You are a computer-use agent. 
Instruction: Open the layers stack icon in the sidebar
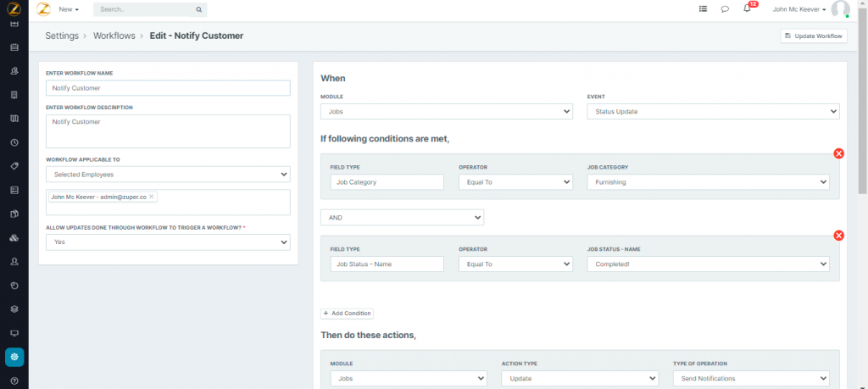pyautogui.click(x=14, y=309)
